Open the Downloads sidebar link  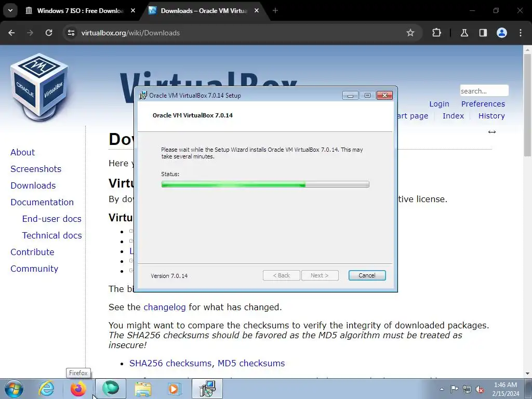tap(33, 185)
